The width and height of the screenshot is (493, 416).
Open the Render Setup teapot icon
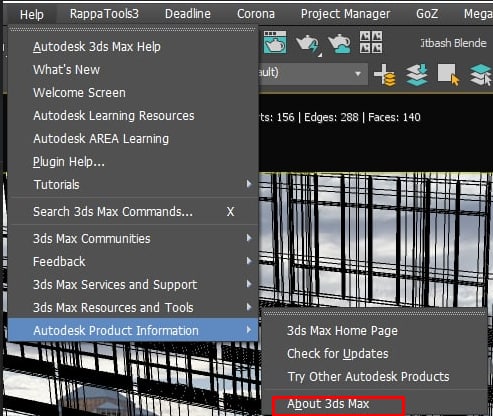click(275, 42)
